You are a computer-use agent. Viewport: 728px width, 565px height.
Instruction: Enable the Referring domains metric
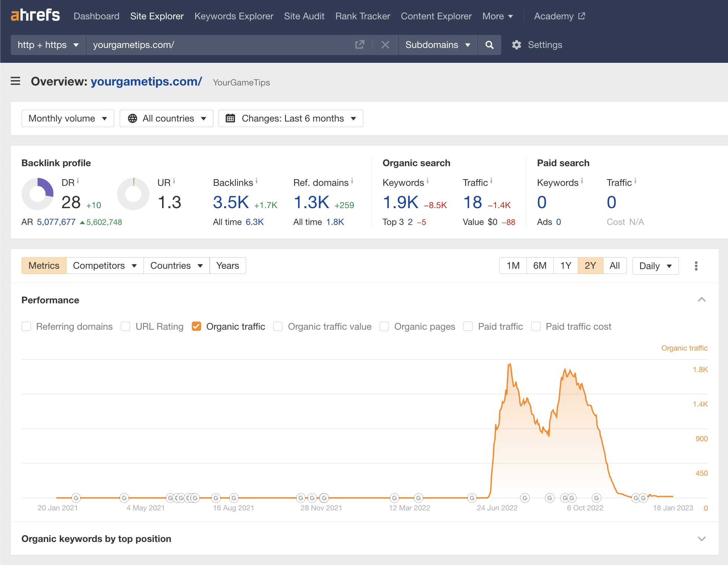[x=26, y=326]
